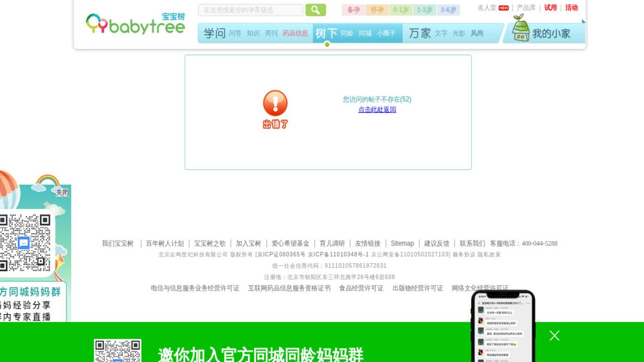
Task: Open footer link 百年树人计划
Action: click(x=165, y=244)
